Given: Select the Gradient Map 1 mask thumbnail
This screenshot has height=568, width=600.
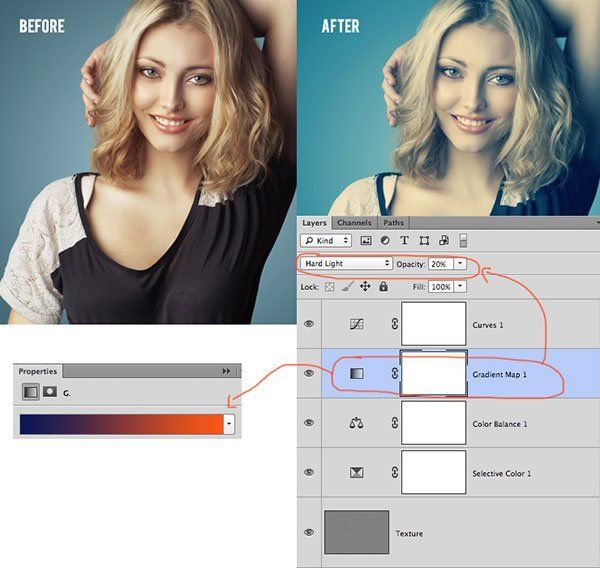Looking at the screenshot, I should point(434,373).
